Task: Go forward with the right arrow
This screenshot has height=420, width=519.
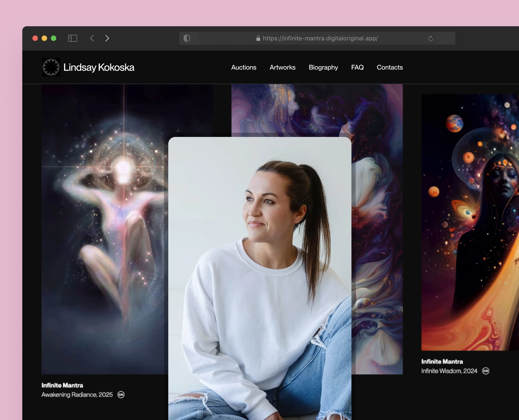Action: click(x=107, y=38)
